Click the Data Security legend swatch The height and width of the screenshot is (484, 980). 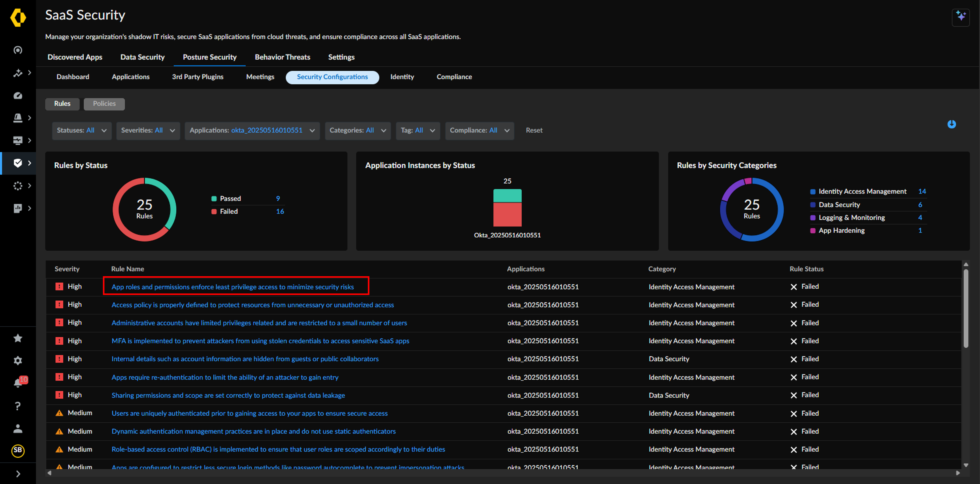point(813,205)
